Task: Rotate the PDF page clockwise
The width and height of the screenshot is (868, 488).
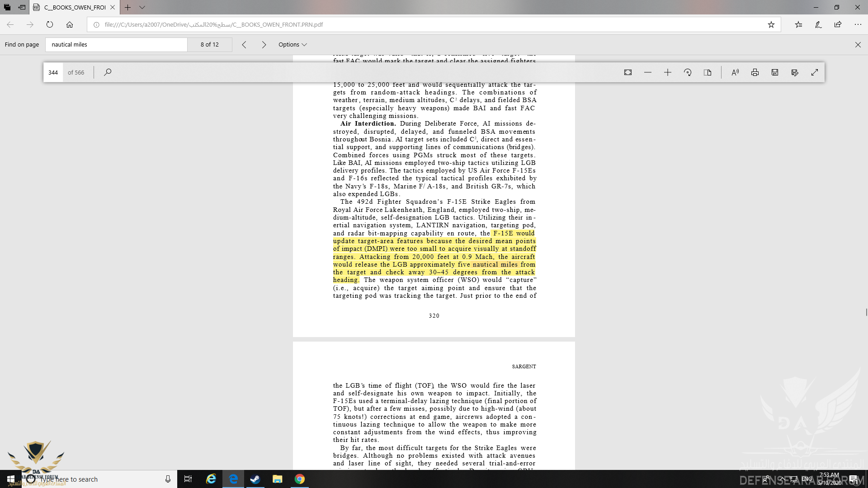Action: point(688,72)
